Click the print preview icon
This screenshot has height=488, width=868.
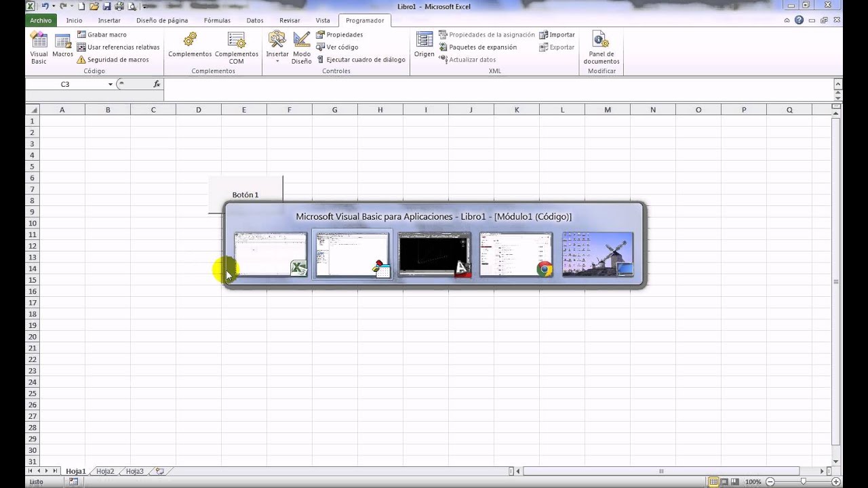[132, 6]
